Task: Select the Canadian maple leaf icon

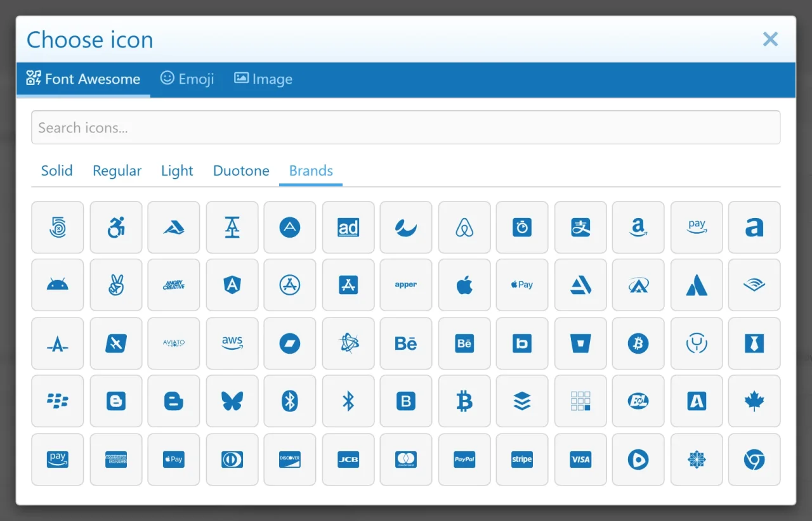Action: [754, 401]
